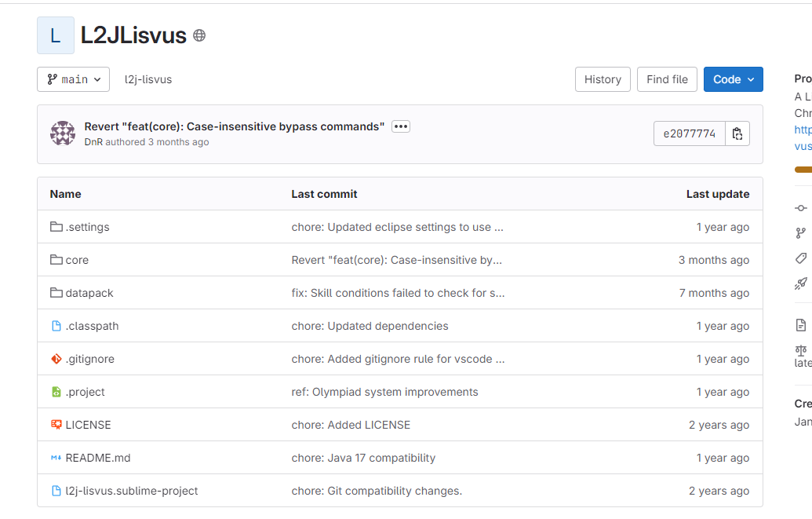Click the L2JLisvus project avatar

(x=56, y=35)
